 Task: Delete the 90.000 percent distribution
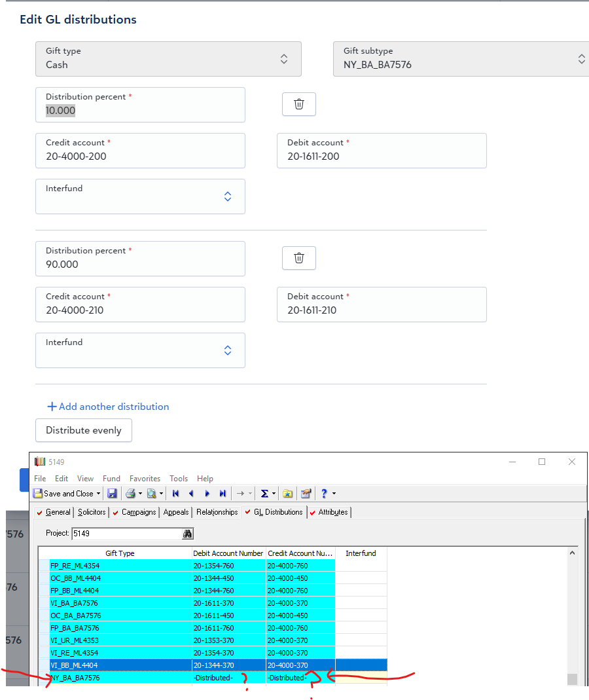[299, 258]
